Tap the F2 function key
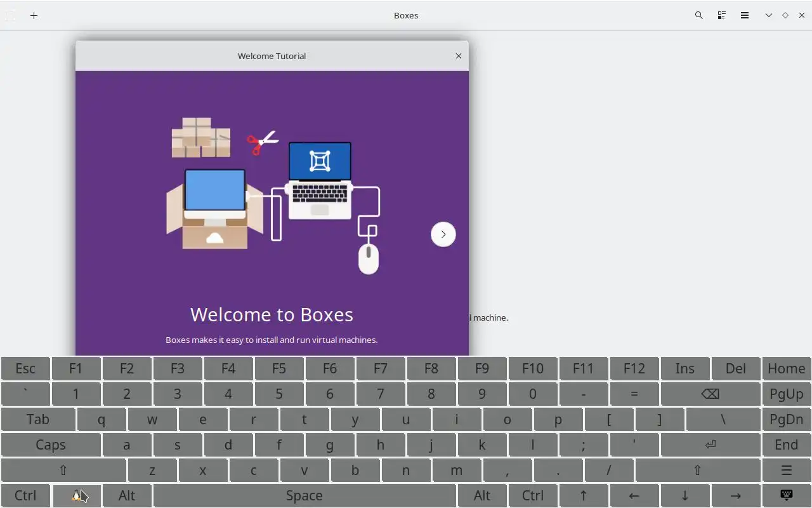The image size is (812, 508). pos(127,368)
